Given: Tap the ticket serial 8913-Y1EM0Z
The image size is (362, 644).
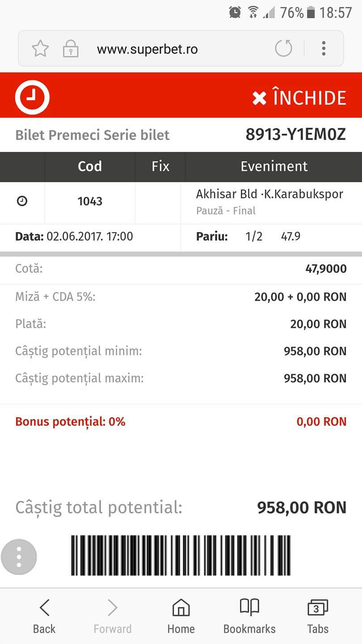Looking at the screenshot, I should pos(295,135).
